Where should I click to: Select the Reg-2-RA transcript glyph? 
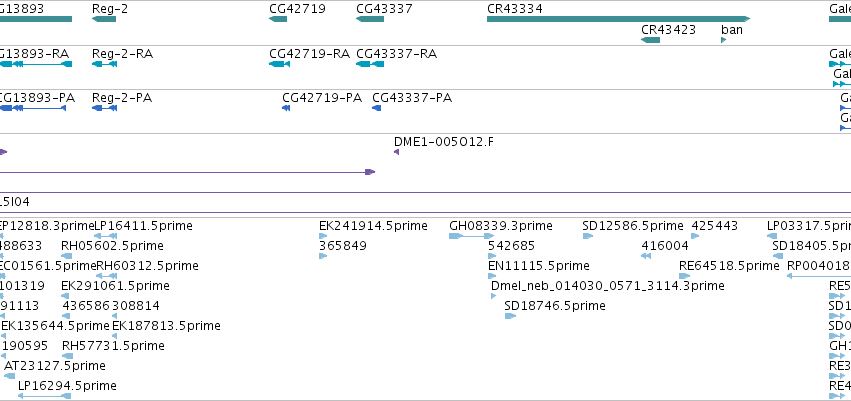coord(104,64)
